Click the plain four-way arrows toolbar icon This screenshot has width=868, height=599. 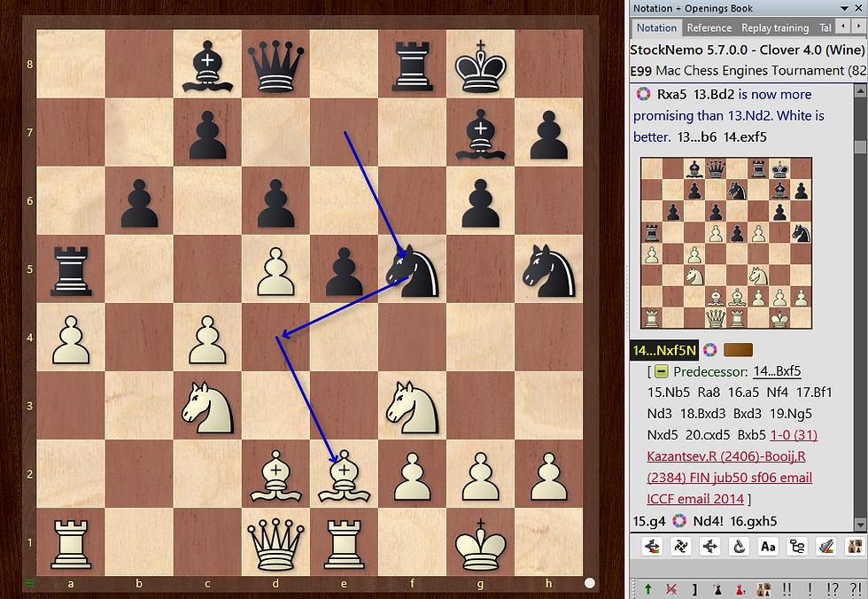point(710,547)
